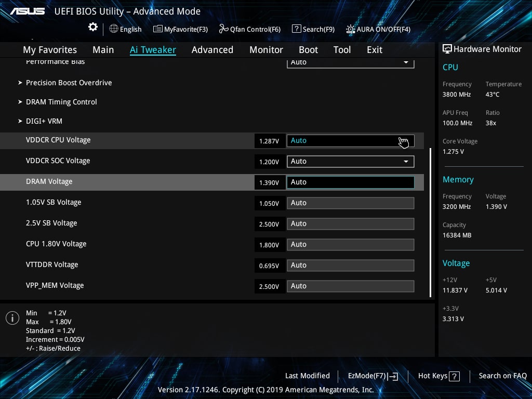The height and width of the screenshot is (399, 532).
Task: Click the 16384 MB capacity value
Action: coord(457,235)
